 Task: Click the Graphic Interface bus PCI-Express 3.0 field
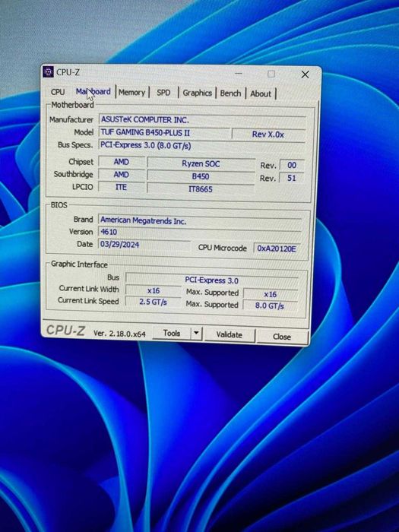click(x=212, y=280)
